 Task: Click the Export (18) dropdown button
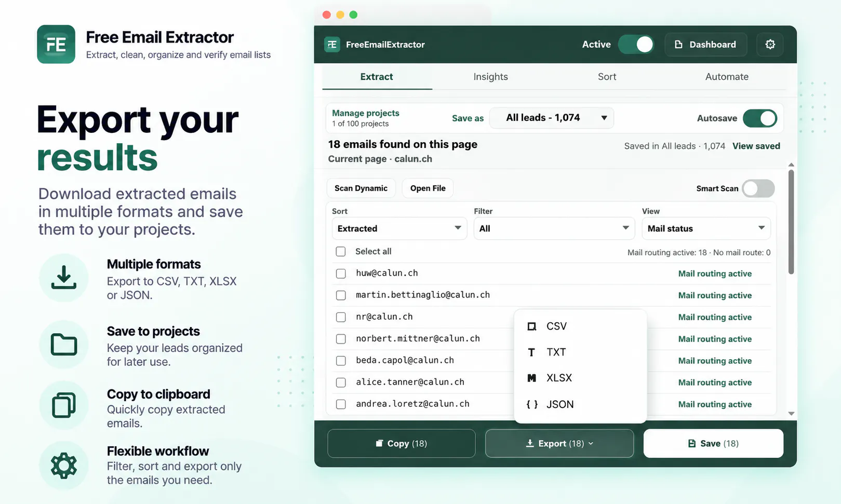coord(559,443)
